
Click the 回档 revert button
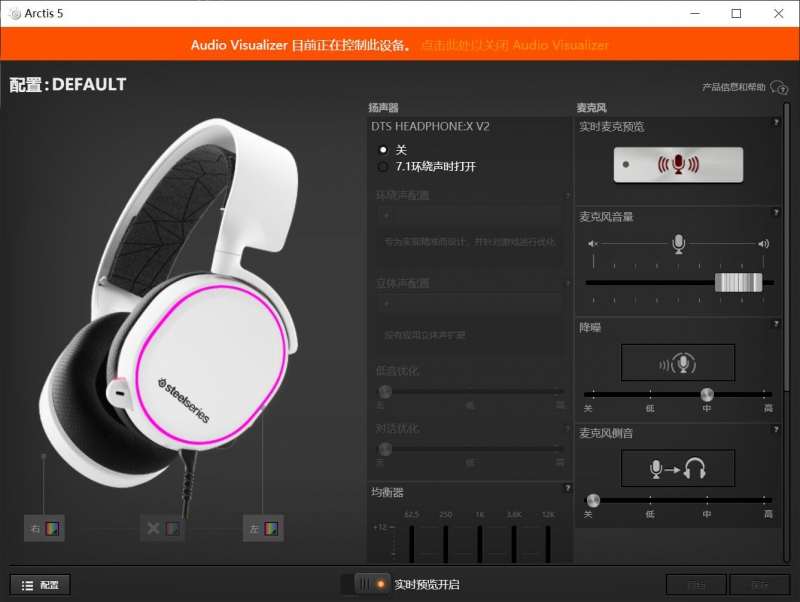click(696, 585)
